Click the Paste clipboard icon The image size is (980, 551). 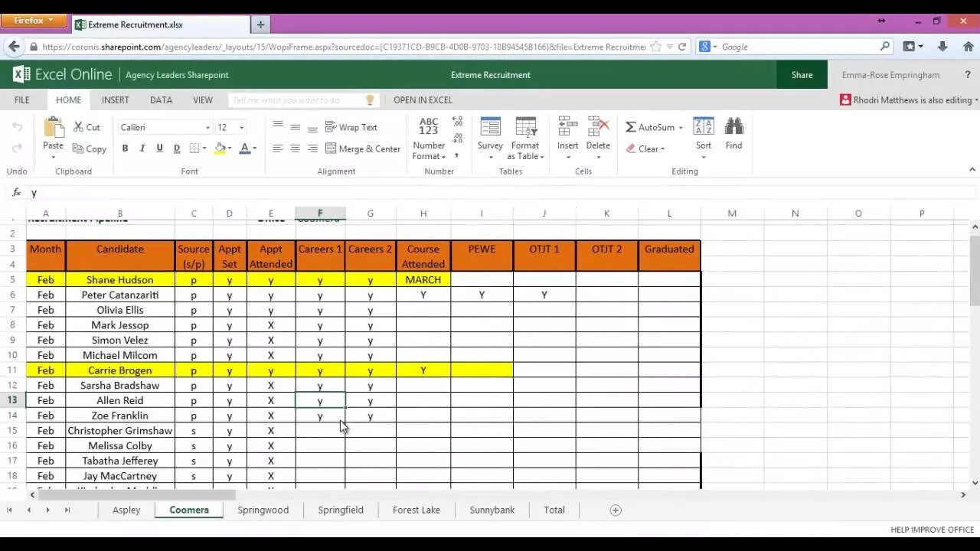tap(54, 127)
